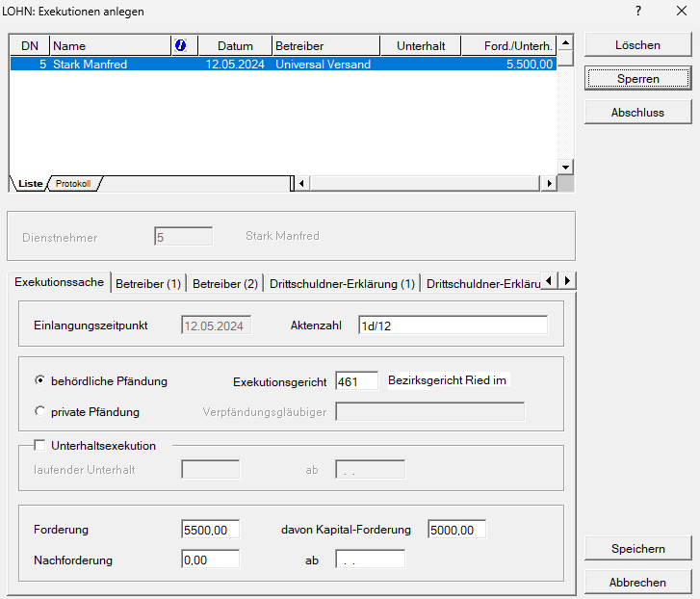Viewport: 700px width, 599px height.
Task: Click the info icon column header
Action: [180, 45]
